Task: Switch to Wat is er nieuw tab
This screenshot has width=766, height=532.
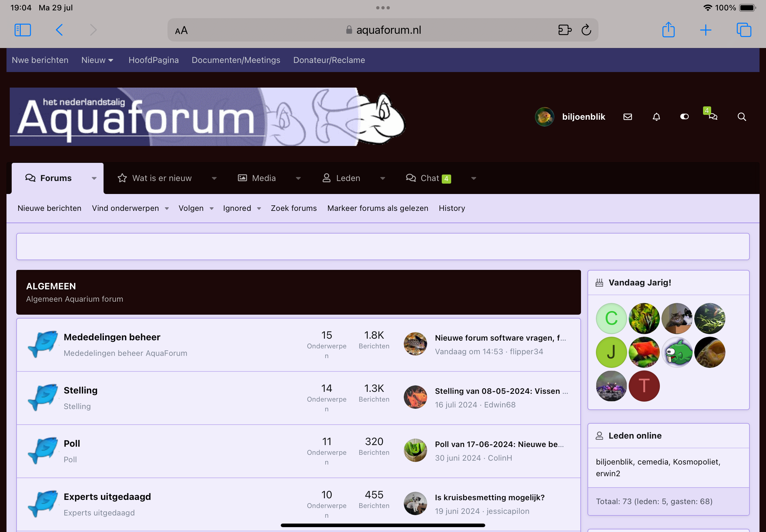Action: click(x=162, y=178)
